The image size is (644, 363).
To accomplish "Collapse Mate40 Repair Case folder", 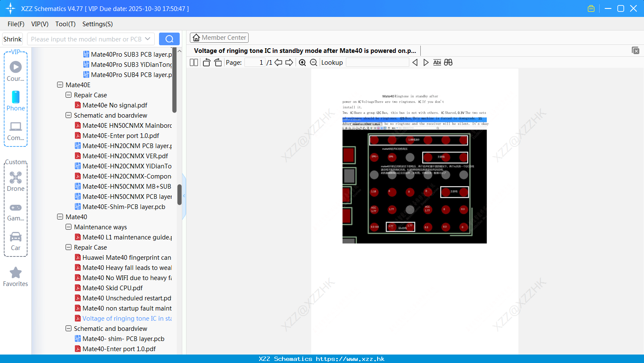I will [69, 247].
